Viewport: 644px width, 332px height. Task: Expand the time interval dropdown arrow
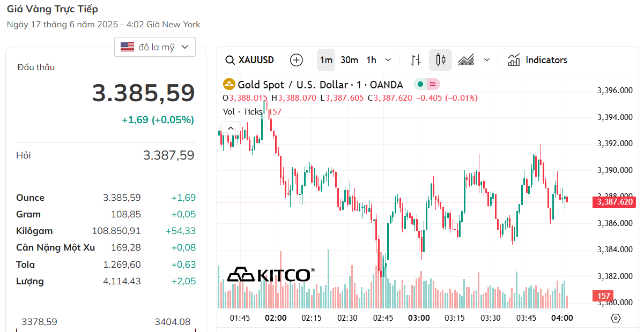pyautogui.click(x=389, y=60)
